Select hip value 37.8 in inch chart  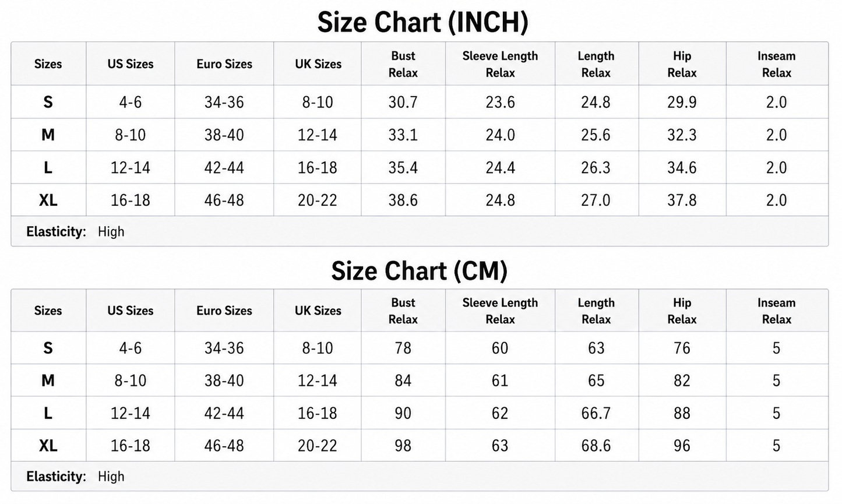682,200
